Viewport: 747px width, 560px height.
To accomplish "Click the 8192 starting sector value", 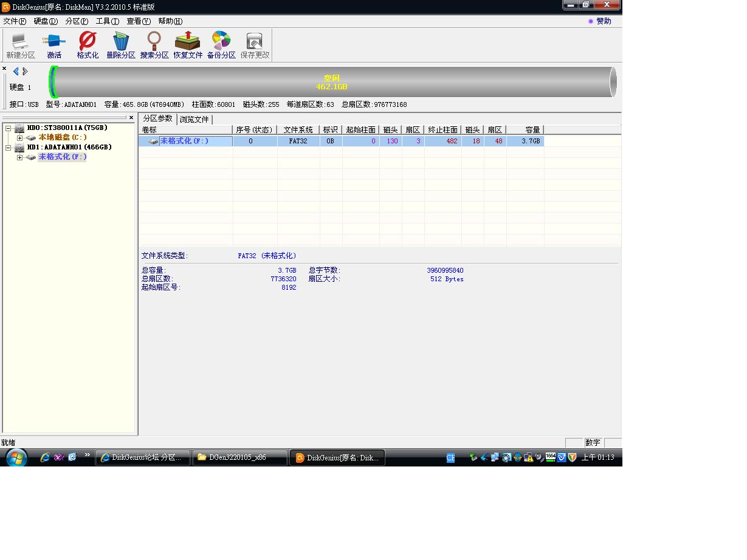I will pos(289,287).
